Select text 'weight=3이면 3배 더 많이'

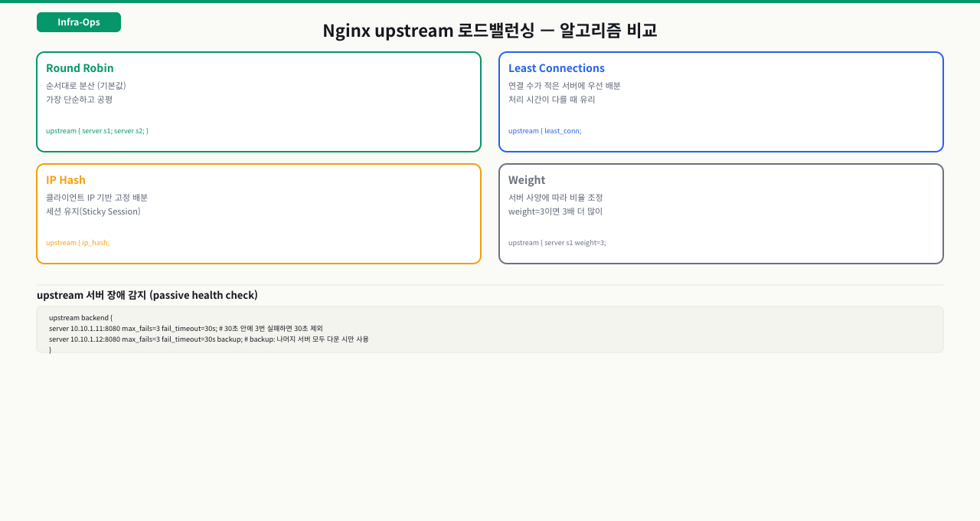[x=556, y=211]
